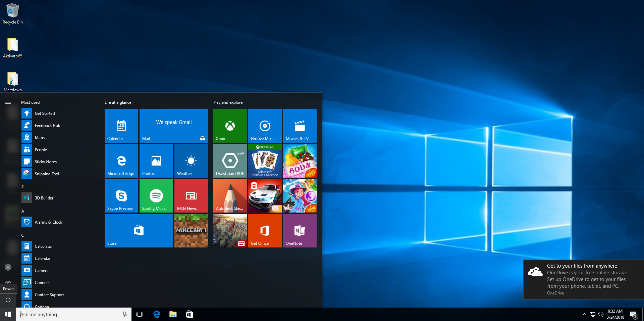644x321 pixels.
Task: Open Contact Support in app list
Action: (x=59, y=295)
